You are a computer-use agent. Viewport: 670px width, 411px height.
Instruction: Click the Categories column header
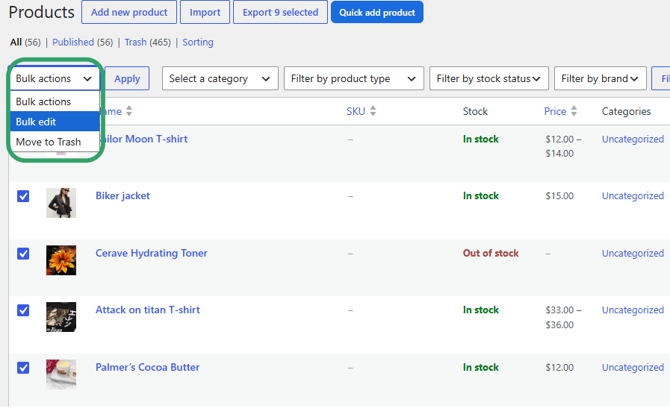pos(626,112)
